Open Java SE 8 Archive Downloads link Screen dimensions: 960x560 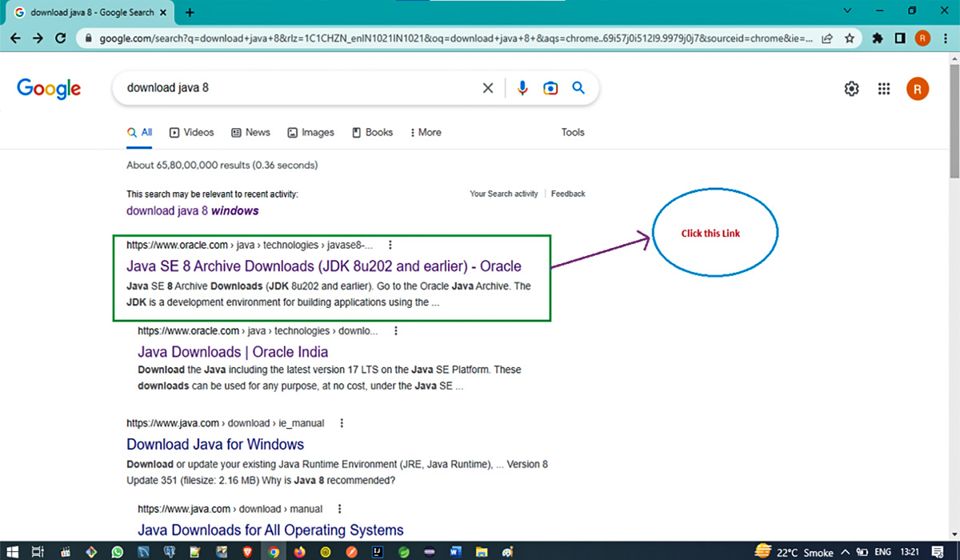[x=323, y=266]
